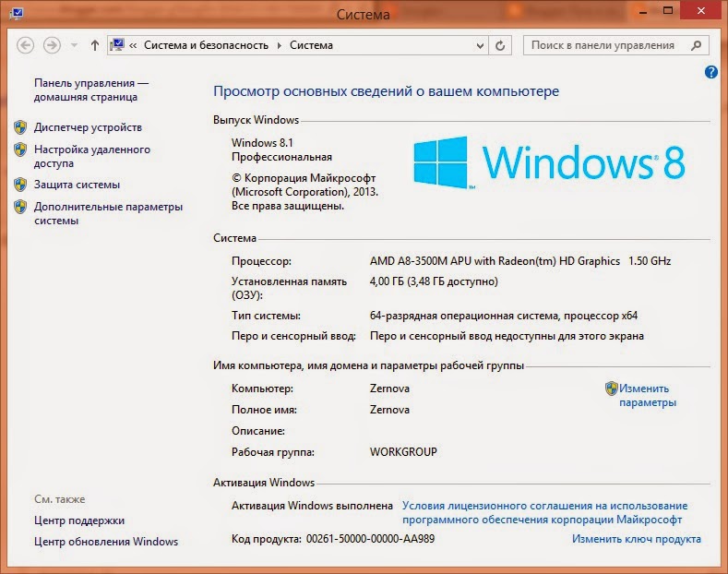This screenshot has width=728, height=574.
Task: Click memory value '4,00 ГБ (3,48 ГБ доступно)'
Action: (434, 281)
